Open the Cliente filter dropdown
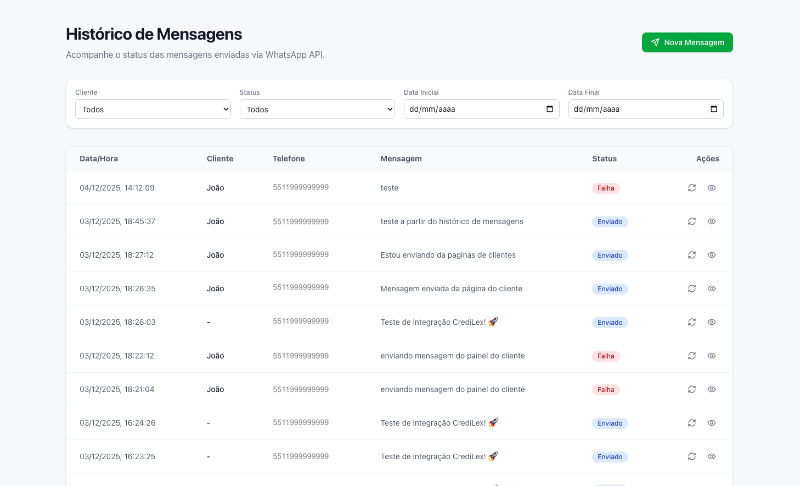 (152, 109)
